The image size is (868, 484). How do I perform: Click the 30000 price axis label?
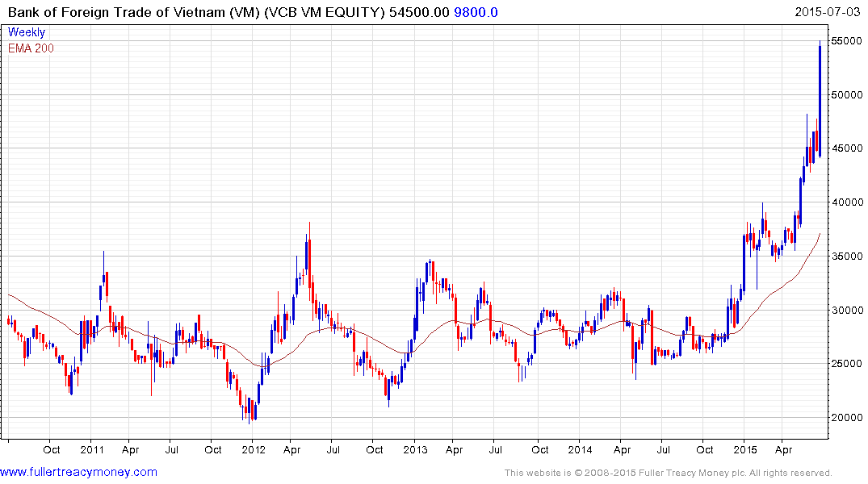tap(846, 311)
